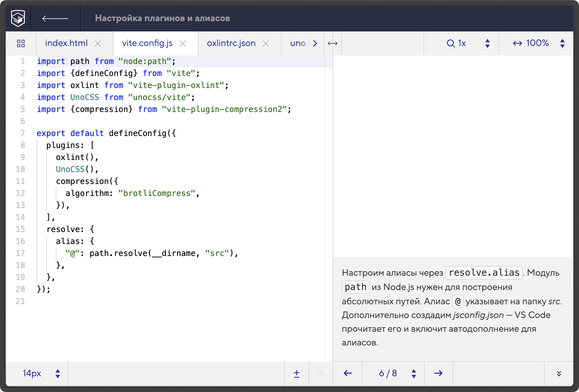Collapse description with double chevron down

pyautogui.click(x=559, y=373)
